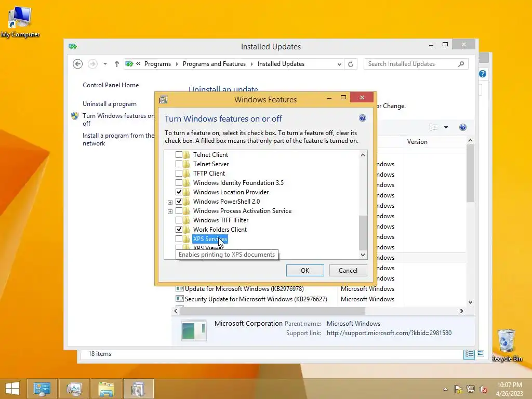The width and height of the screenshot is (532, 399).
Task: Click the horizontal scrollbar thumb
Action: (x=272, y=311)
